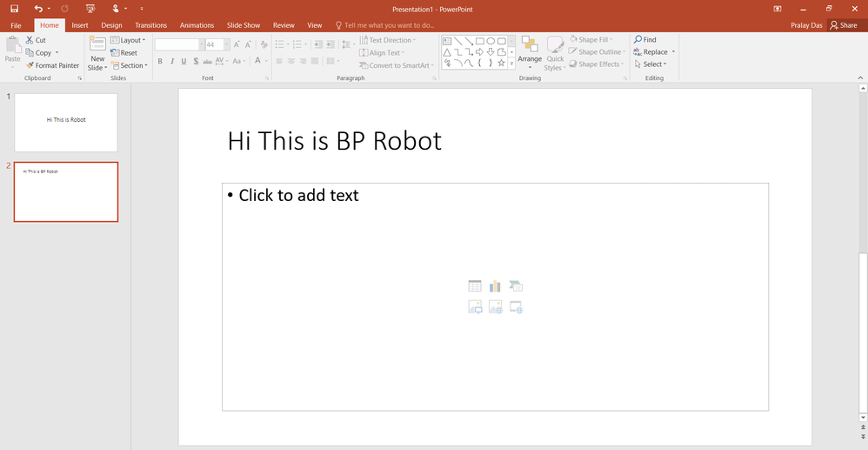
Task: Open the Layout dropdown
Action: click(129, 40)
